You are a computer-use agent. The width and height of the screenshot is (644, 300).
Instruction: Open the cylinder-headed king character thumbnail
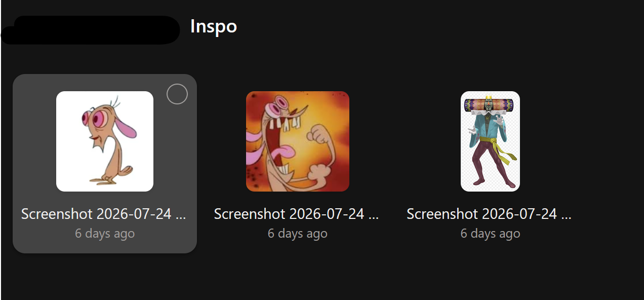point(490,141)
